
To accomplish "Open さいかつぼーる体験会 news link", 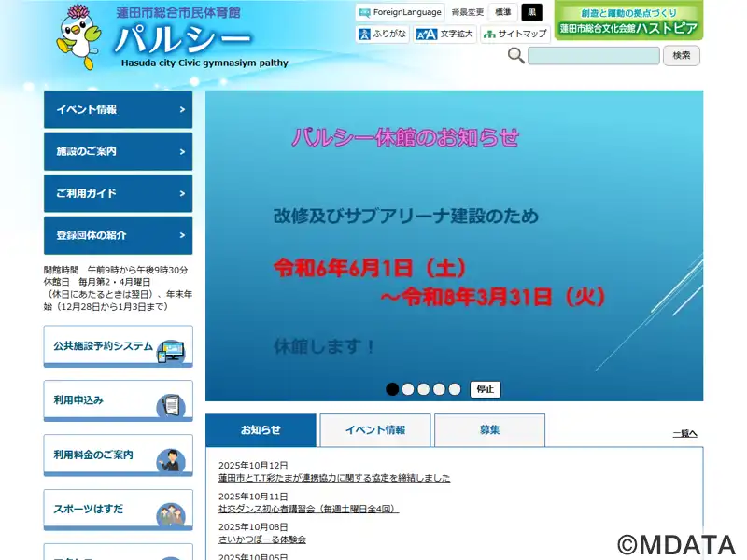I will (x=262, y=539).
